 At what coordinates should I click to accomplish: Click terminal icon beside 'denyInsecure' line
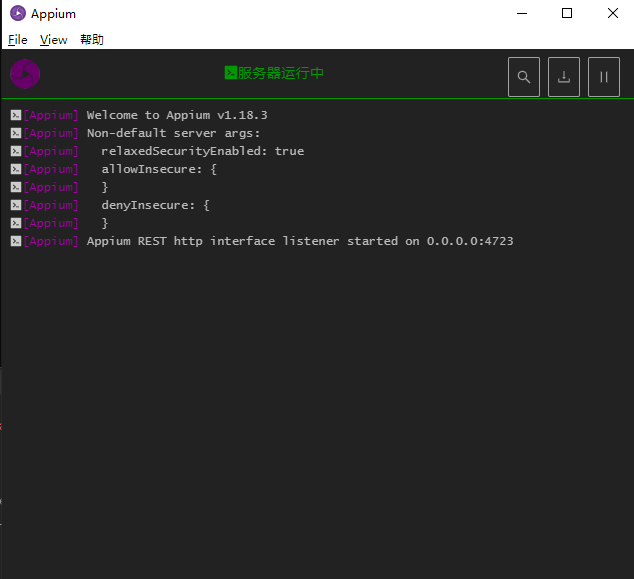tap(16, 205)
